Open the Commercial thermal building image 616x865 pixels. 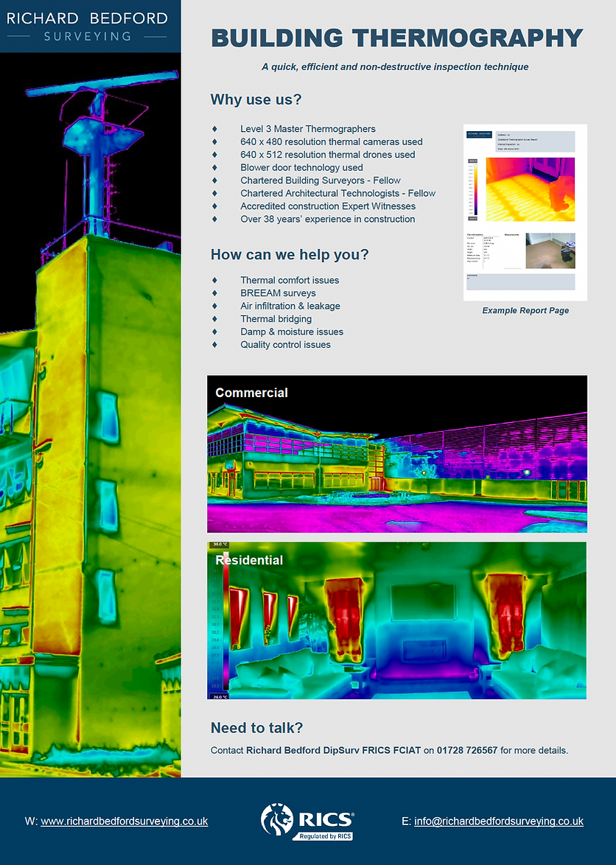tap(397, 454)
